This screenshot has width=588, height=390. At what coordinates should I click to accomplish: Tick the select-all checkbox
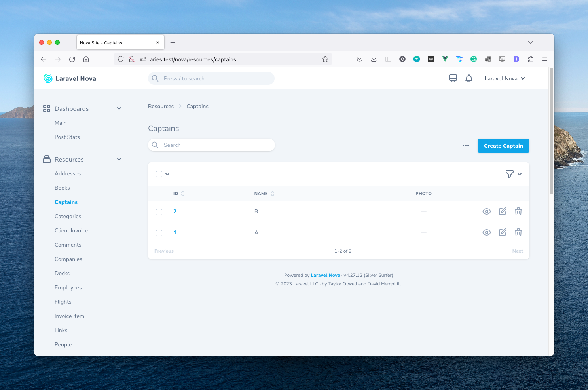tap(159, 174)
